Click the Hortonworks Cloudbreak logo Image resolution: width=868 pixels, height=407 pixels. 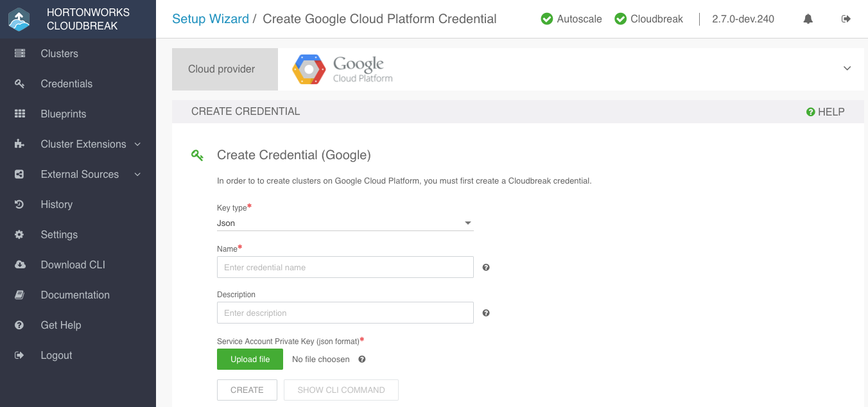click(19, 19)
